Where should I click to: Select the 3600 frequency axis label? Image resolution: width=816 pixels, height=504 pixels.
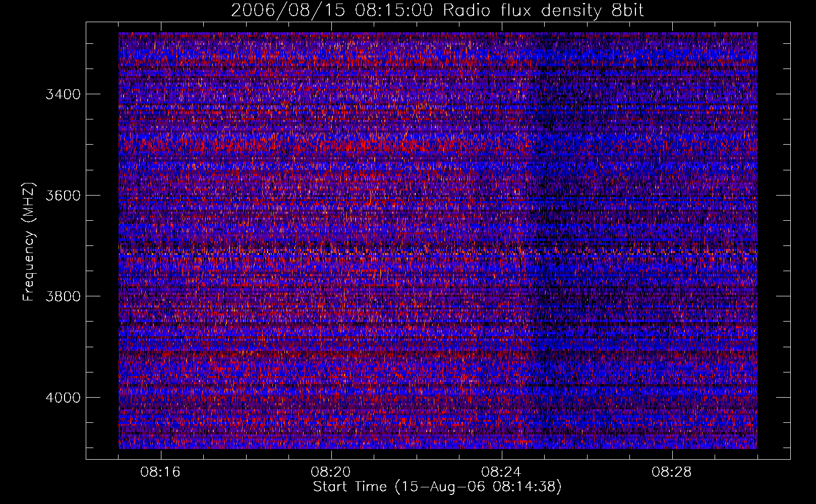pos(63,196)
